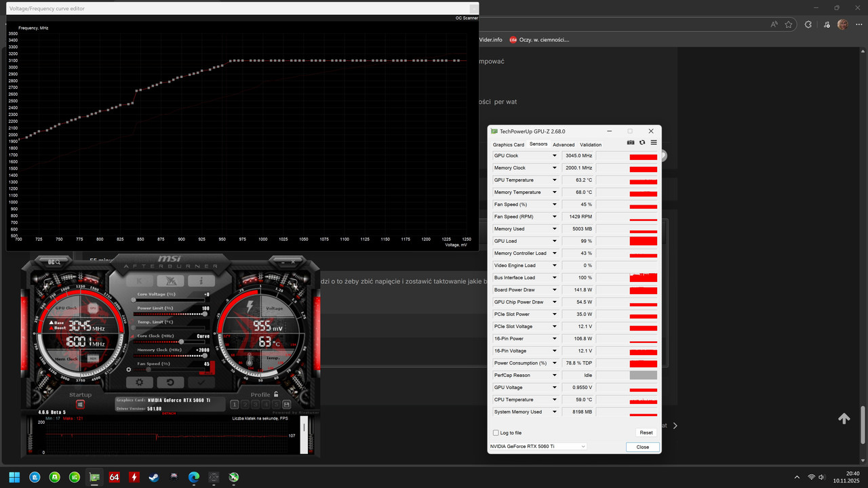Open the OC Scanner search in Afterburner

[x=54, y=262]
